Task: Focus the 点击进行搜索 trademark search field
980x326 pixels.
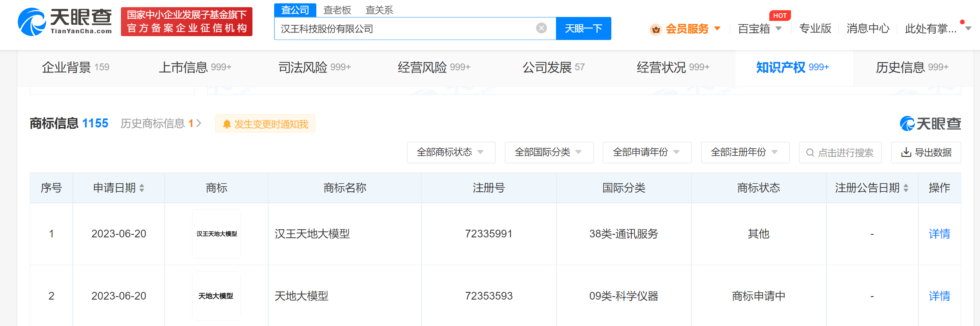Action: tap(840, 152)
